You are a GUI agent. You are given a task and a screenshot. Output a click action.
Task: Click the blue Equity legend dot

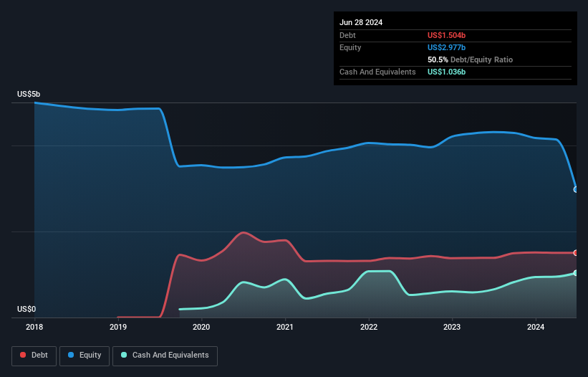click(x=71, y=355)
